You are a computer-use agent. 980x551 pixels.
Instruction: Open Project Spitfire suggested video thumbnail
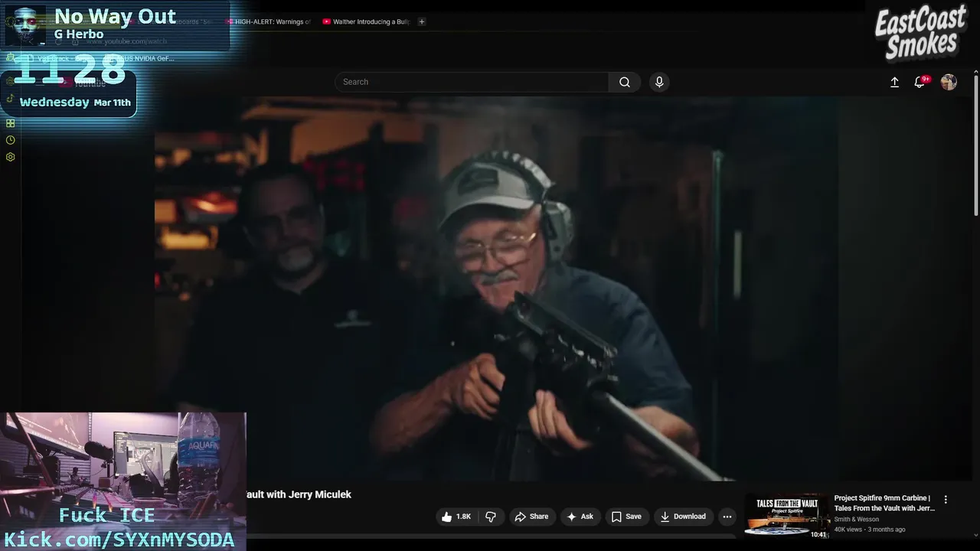pos(787,516)
